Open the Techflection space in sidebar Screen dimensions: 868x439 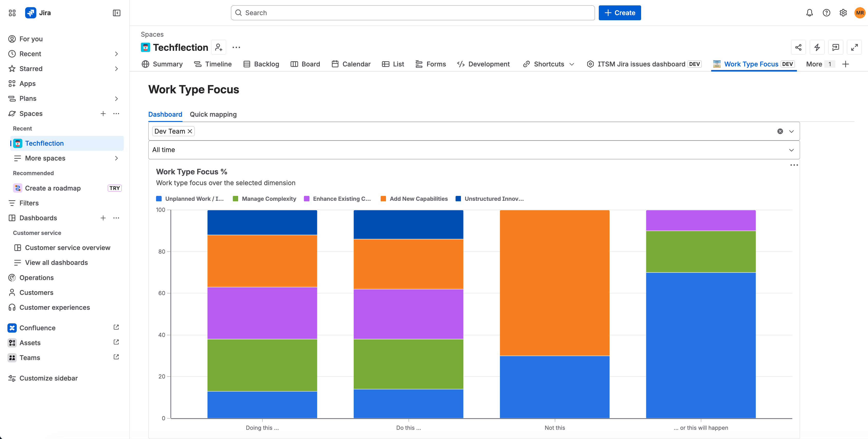67,143
